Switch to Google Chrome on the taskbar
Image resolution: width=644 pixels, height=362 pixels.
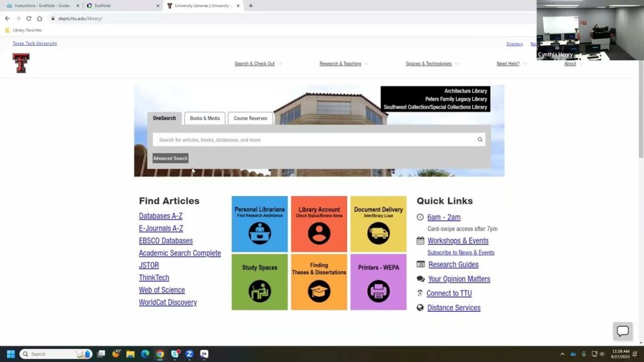[160, 354]
